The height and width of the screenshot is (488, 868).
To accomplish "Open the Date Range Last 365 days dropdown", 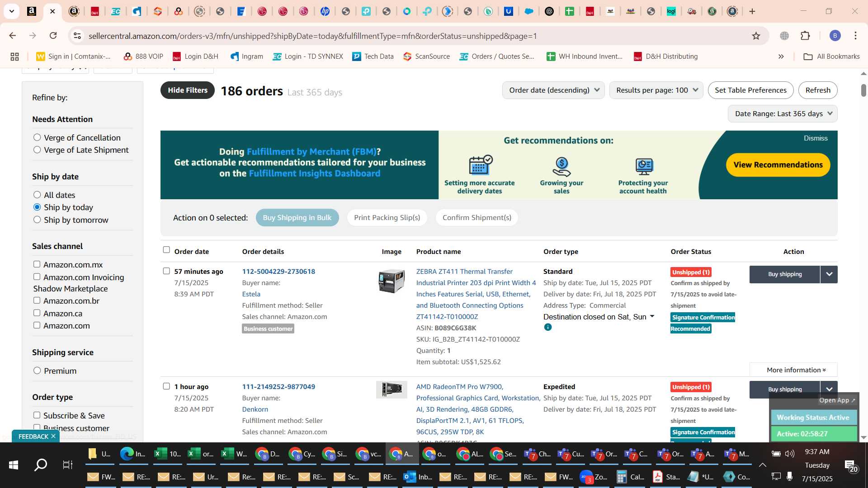I will (x=783, y=114).
